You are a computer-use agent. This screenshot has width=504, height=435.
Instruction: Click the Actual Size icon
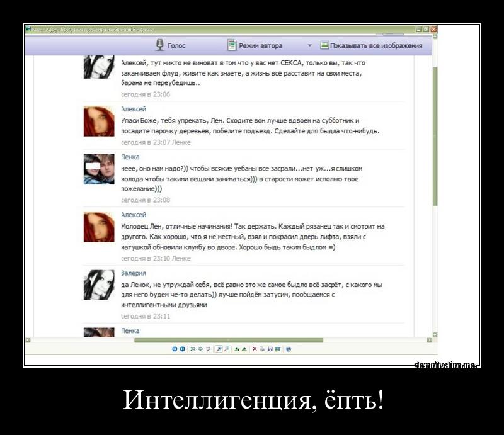(200, 349)
